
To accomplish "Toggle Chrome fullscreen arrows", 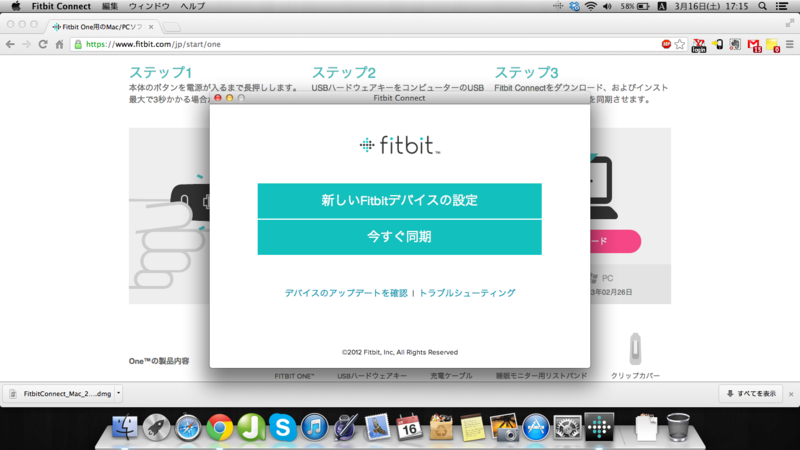I will point(790,23).
